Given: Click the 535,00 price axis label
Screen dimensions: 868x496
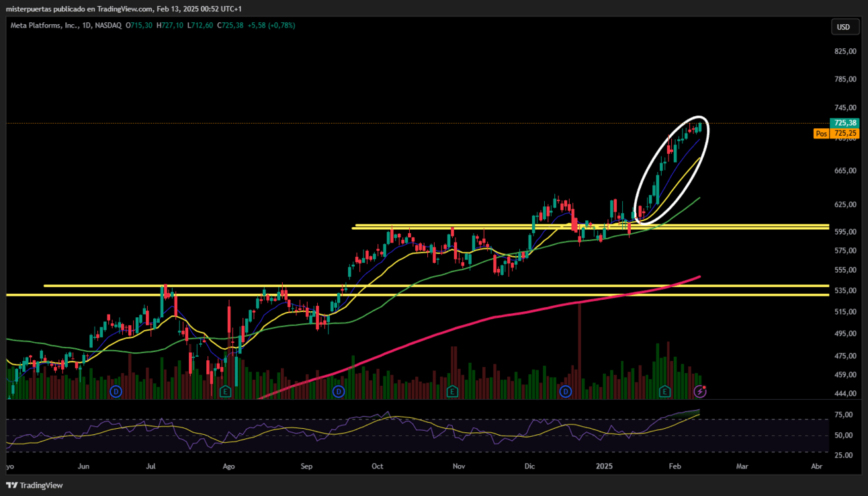Looking at the screenshot, I should 845,290.
